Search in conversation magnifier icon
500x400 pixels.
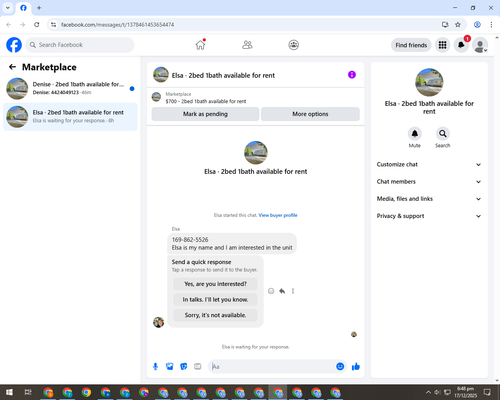(x=443, y=134)
